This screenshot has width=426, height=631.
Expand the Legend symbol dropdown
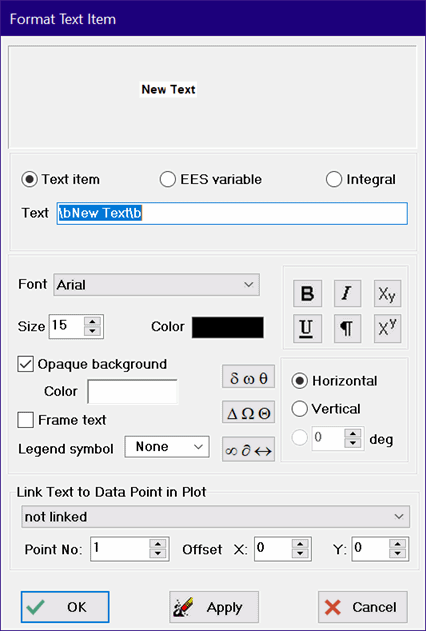point(167,447)
